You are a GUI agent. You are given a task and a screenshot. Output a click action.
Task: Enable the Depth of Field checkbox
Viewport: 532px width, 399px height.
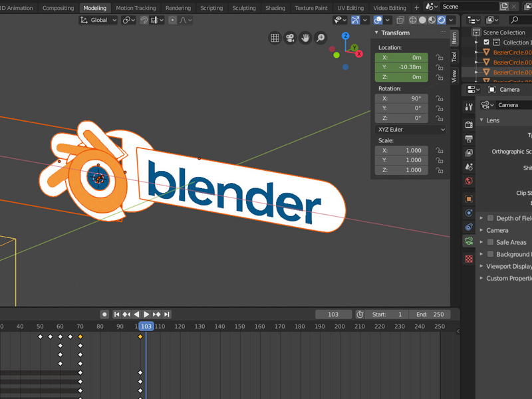(490, 218)
